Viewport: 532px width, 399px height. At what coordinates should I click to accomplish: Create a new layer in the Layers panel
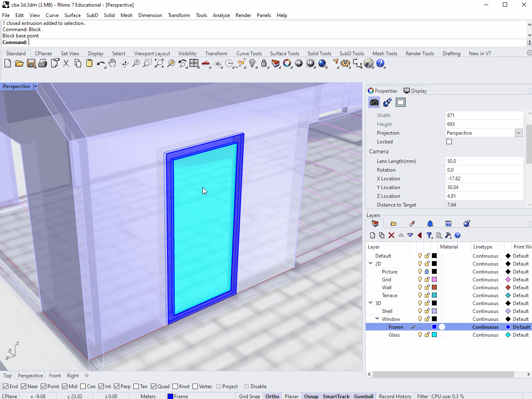point(372,235)
